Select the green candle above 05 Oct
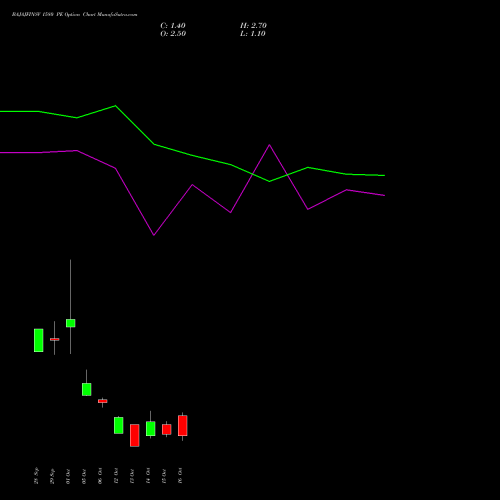This screenshot has width=500, height=500. 87,389
